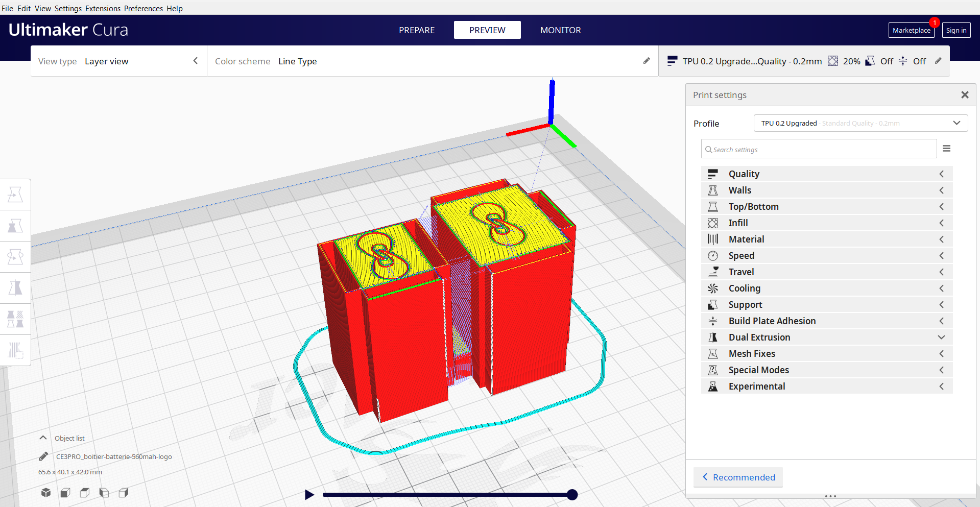Switch camera to front view cube icon

[x=65, y=493]
